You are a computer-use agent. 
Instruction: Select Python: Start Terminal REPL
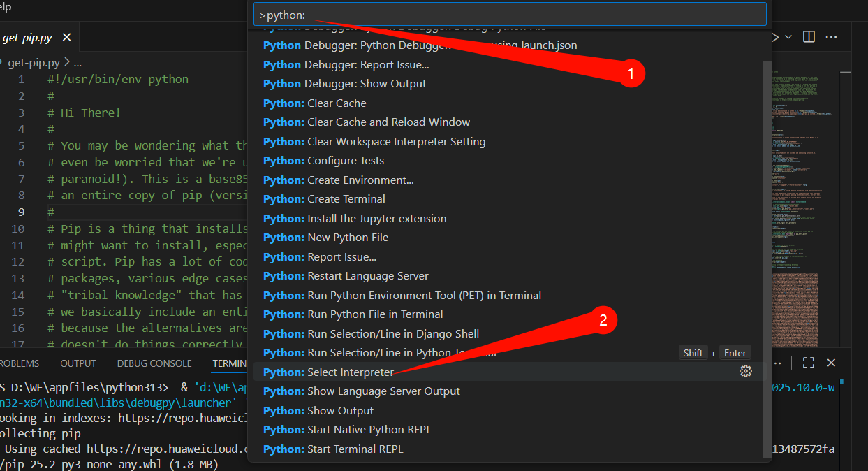tap(510, 449)
